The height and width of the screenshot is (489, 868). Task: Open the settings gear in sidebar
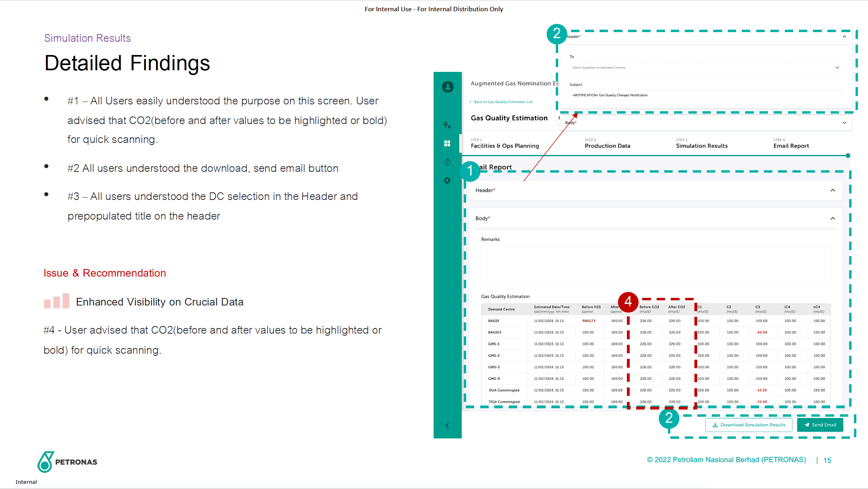pyautogui.click(x=447, y=181)
